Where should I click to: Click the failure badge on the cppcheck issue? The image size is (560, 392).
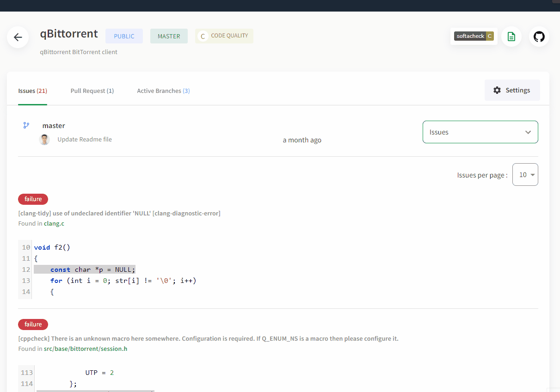(x=33, y=325)
